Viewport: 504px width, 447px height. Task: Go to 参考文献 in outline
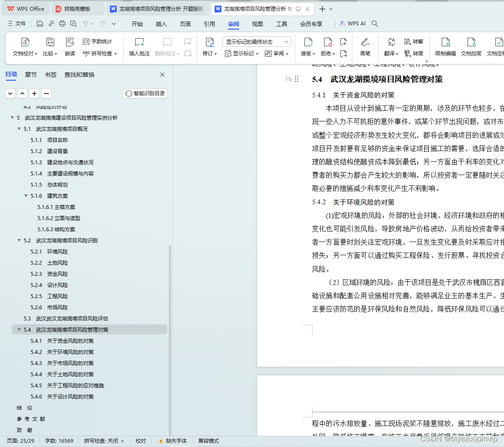[31, 419]
